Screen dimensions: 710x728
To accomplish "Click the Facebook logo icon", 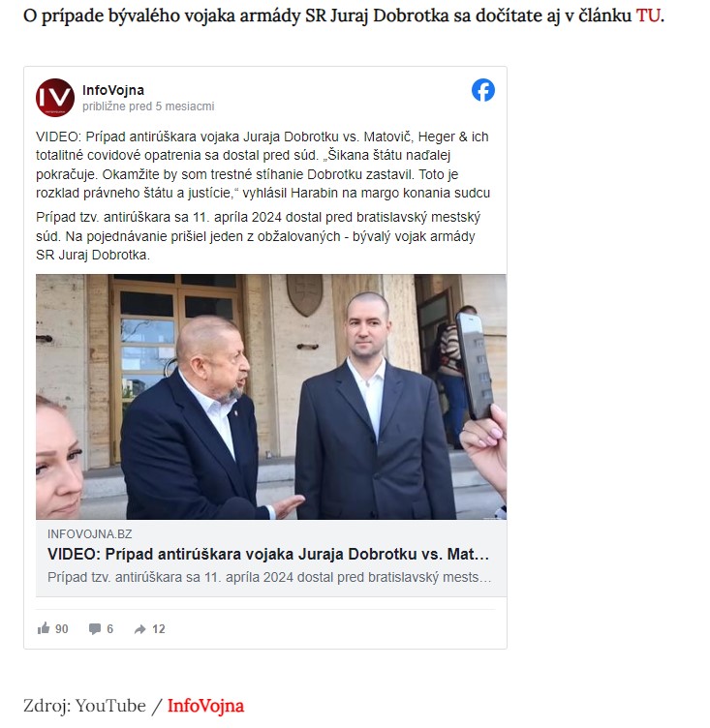I will [x=483, y=90].
